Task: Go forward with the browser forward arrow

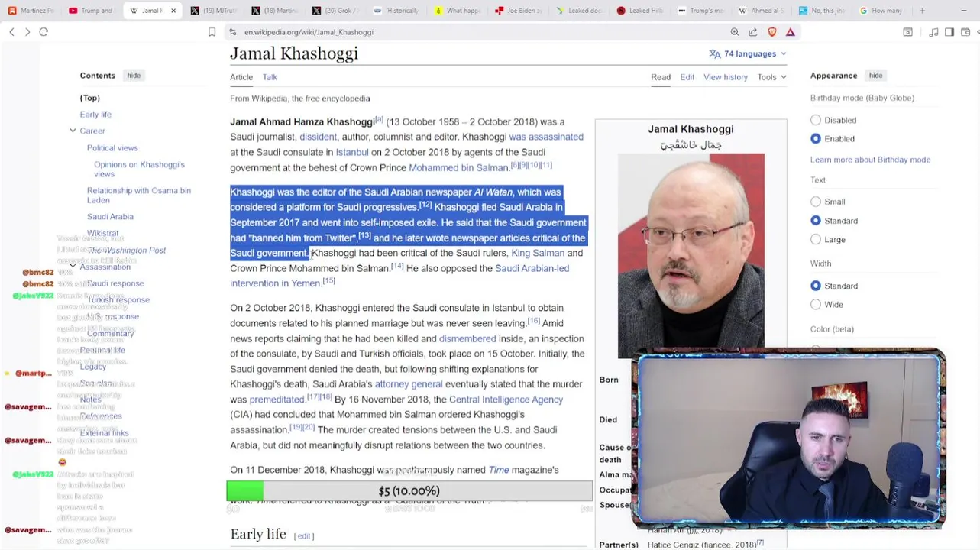Action: coord(27,32)
